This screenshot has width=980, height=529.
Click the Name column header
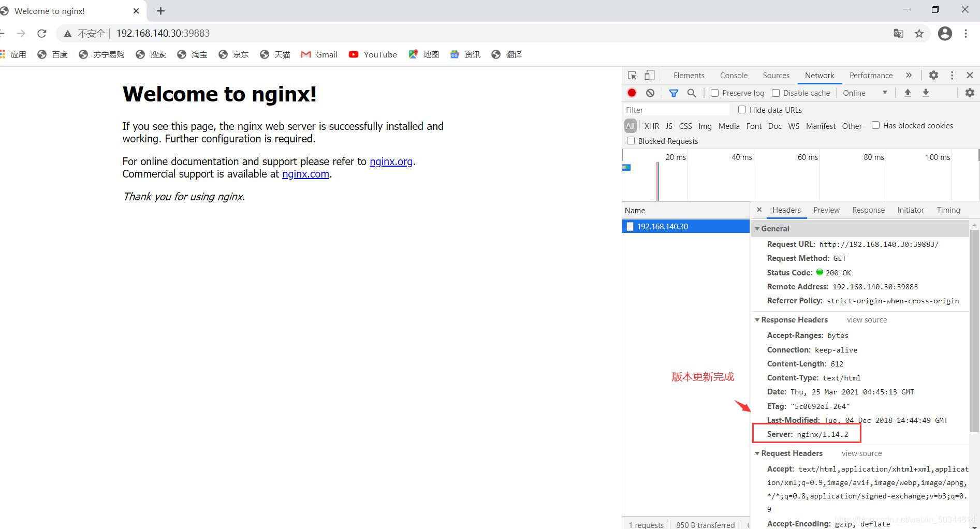click(x=685, y=211)
